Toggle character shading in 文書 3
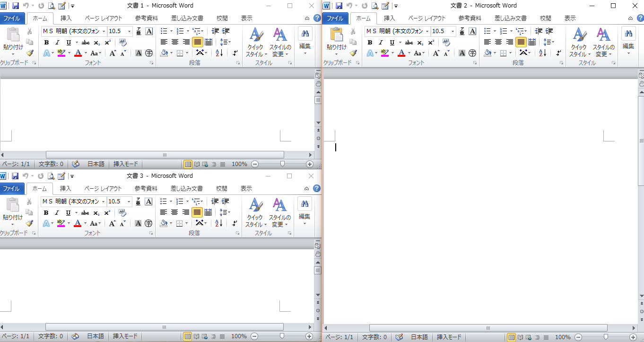Screen dimensions: 644x342 138,223
